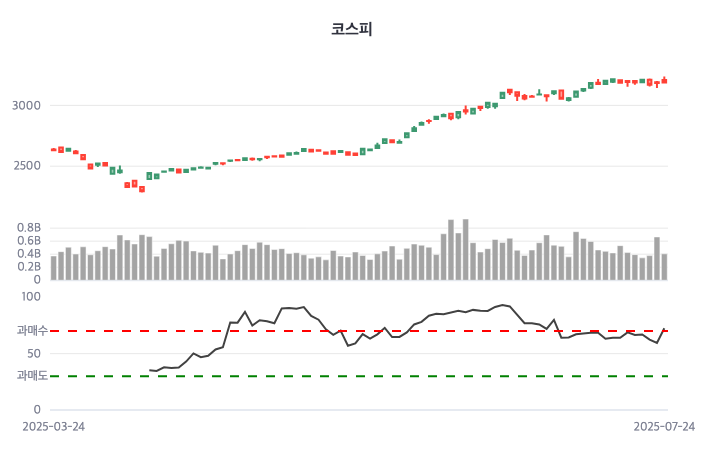Click the chart title 코스피
Image resolution: width=704 pixels, height=450 pixels.
pyautogui.click(x=352, y=29)
